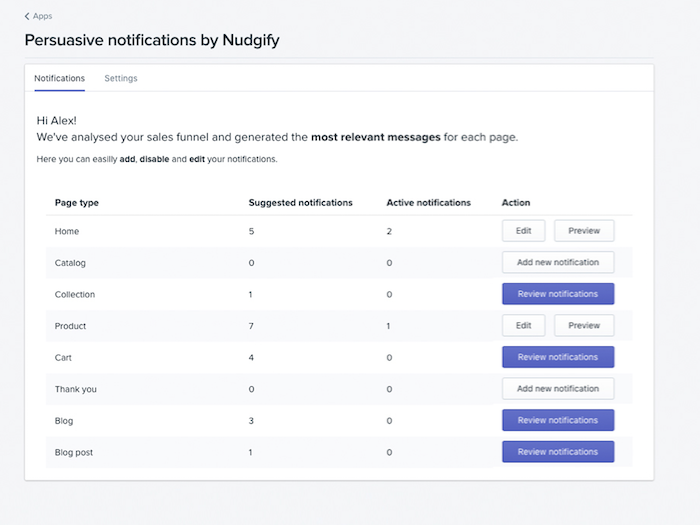The height and width of the screenshot is (525, 700).
Task: Add new notification for the Thank you page
Action: click(558, 389)
